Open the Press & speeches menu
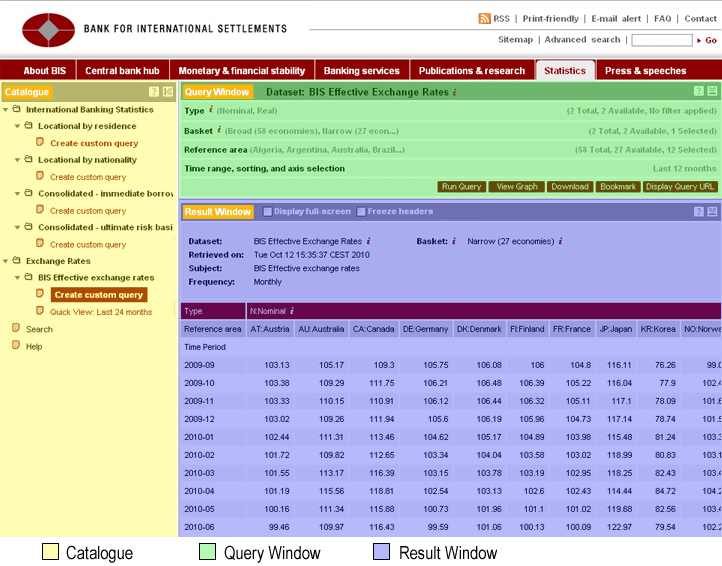The image size is (722, 566). point(646,70)
